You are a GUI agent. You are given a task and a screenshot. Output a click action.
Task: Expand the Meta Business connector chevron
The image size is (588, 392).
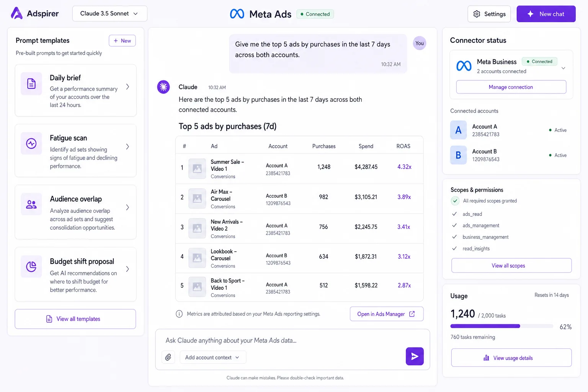coord(563,68)
